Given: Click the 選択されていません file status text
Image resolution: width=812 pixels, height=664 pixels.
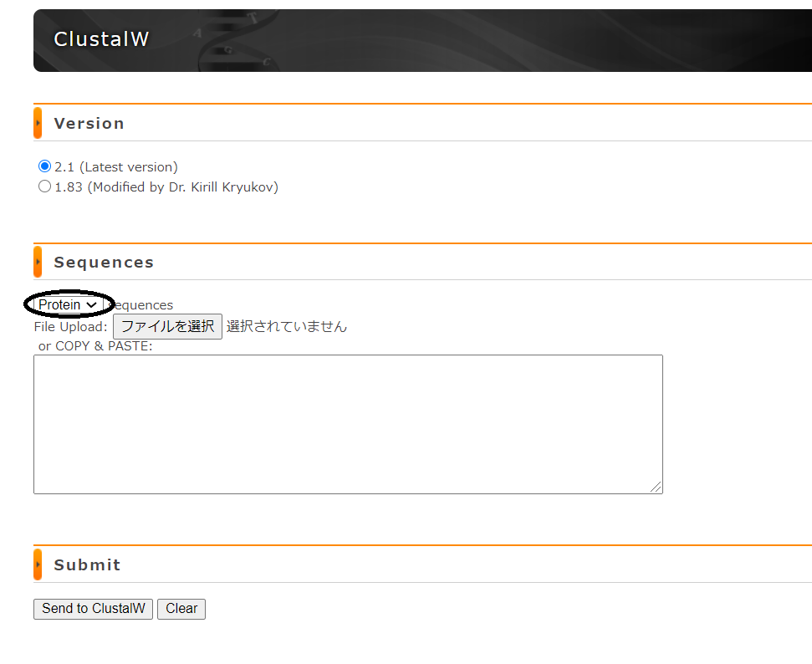Looking at the screenshot, I should click(x=286, y=326).
